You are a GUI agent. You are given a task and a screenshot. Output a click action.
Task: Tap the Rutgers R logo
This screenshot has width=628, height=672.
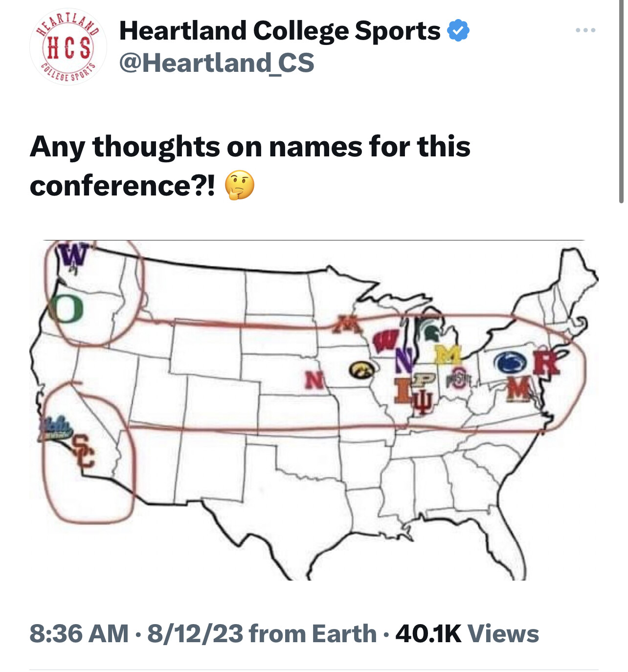pyautogui.click(x=545, y=363)
